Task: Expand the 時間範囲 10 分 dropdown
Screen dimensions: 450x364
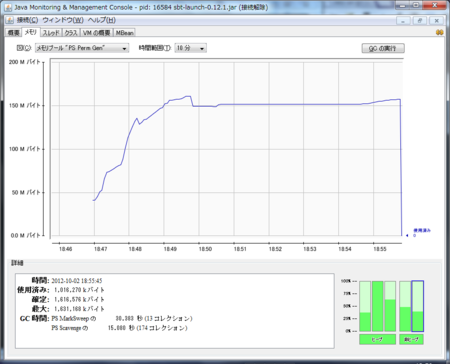Action: (190, 48)
